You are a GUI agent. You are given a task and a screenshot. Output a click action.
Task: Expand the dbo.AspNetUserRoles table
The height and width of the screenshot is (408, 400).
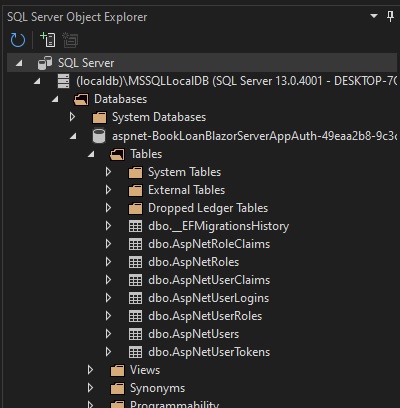click(x=108, y=316)
